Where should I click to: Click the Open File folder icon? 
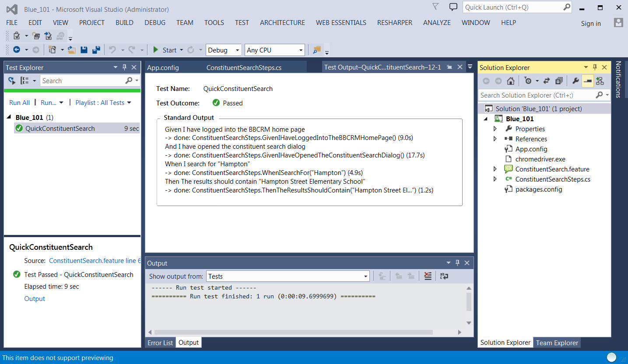71,50
